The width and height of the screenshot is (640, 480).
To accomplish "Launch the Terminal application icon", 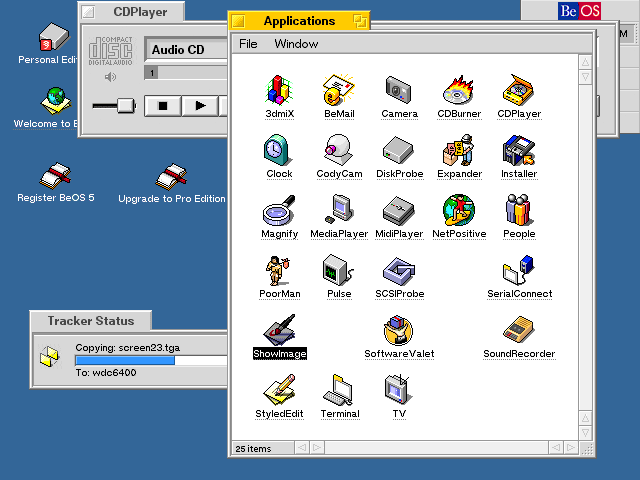I will pos(338,390).
